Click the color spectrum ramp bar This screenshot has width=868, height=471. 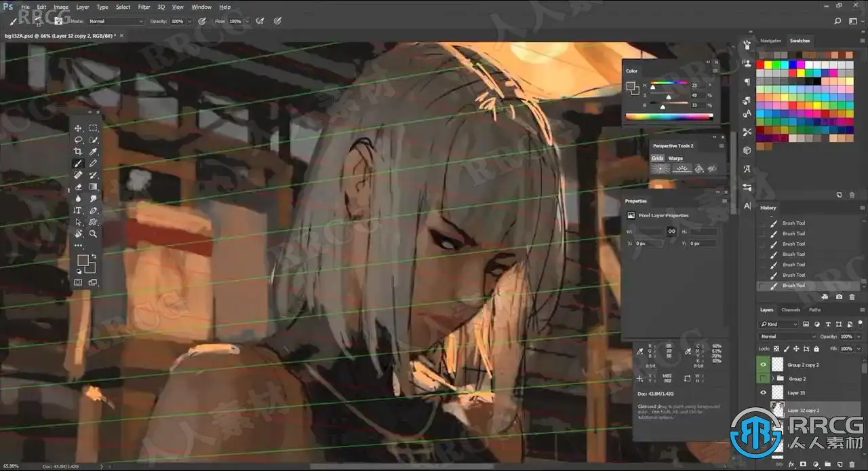pyautogui.click(x=669, y=116)
